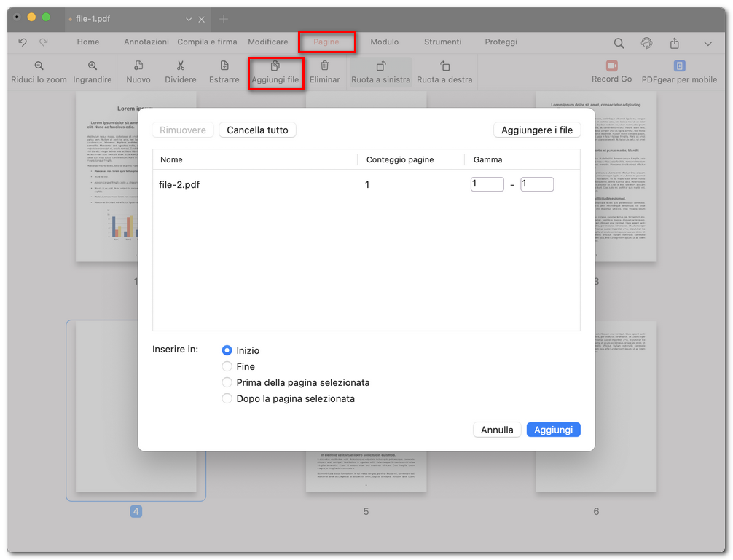The image size is (733, 560).
Task: Click the share icon in top bar
Action: [675, 43]
